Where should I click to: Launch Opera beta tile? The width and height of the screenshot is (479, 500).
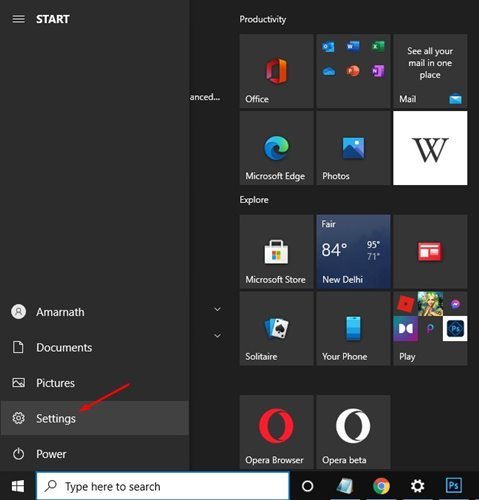(353, 432)
